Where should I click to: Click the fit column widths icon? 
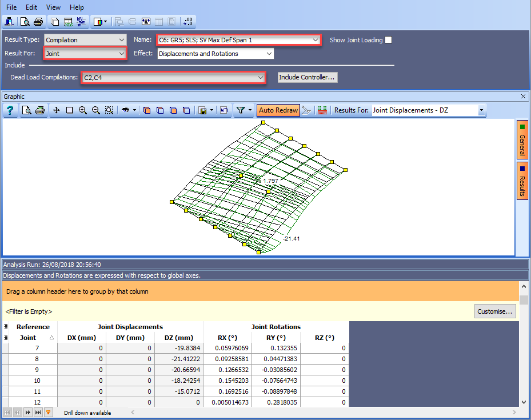146,22
